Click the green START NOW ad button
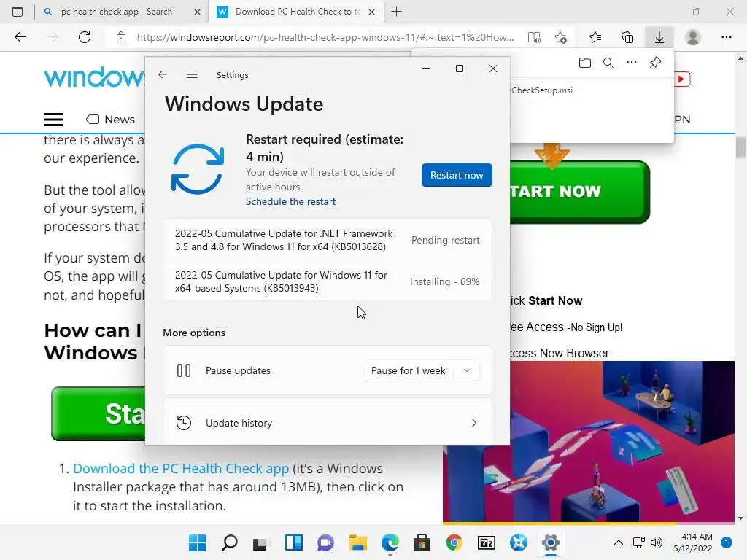 580,192
